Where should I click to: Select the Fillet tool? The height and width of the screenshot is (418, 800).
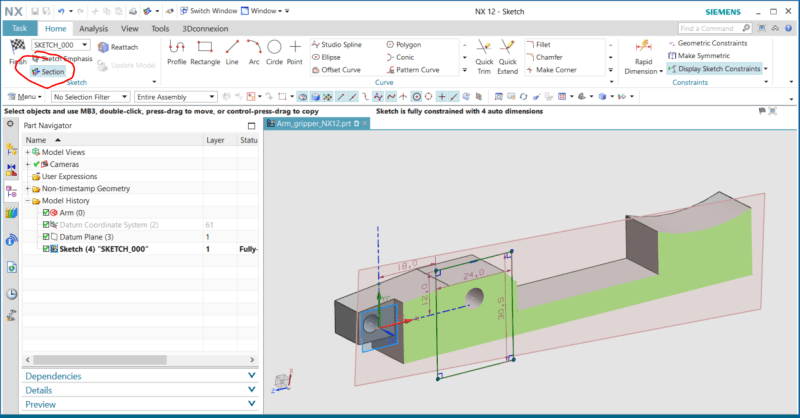(x=539, y=45)
